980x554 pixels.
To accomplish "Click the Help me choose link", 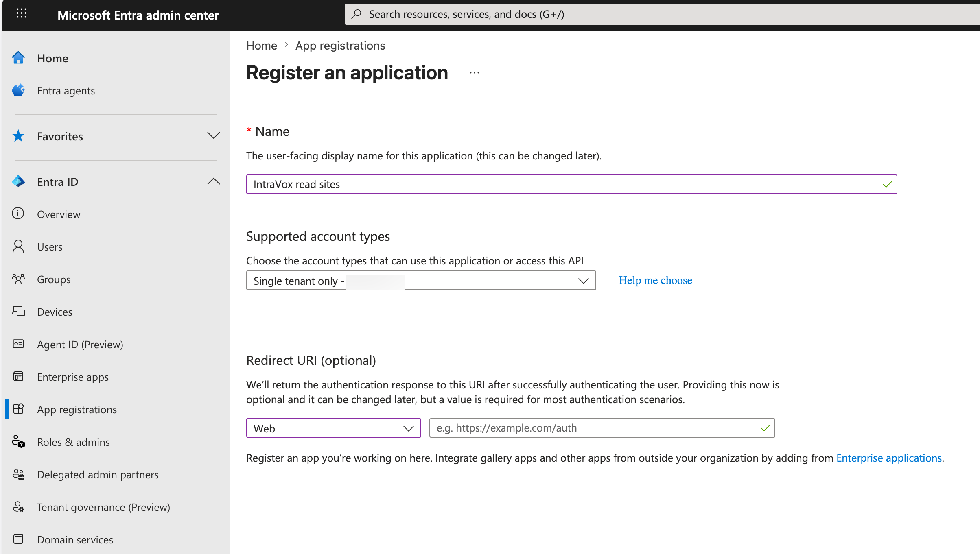I will pos(655,280).
